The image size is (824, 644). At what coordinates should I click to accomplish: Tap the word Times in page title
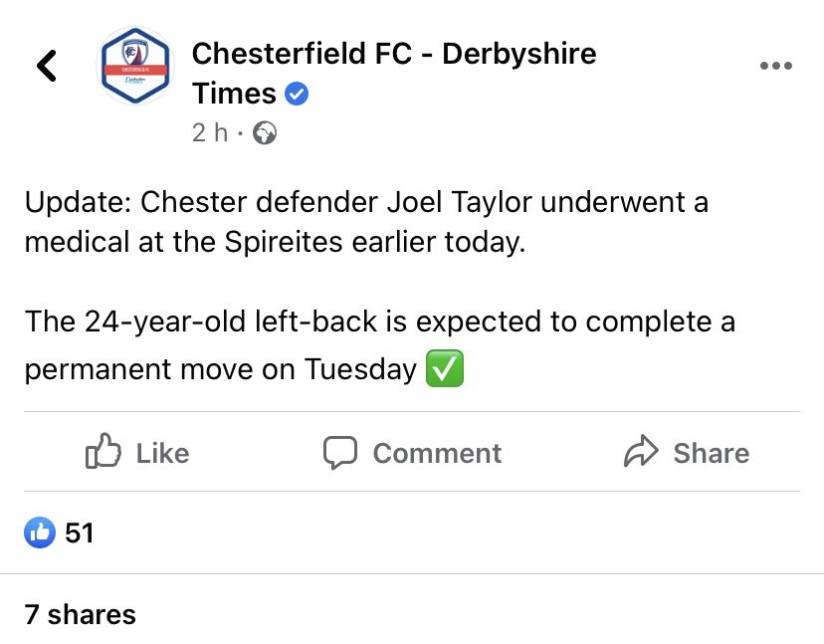tap(234, 95)
